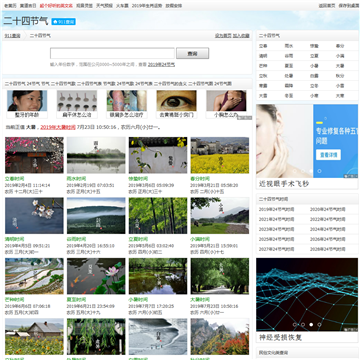360x360 pixels.
Task: Open the 天气预报 link in top bar
Action: (x=104, y=6)
